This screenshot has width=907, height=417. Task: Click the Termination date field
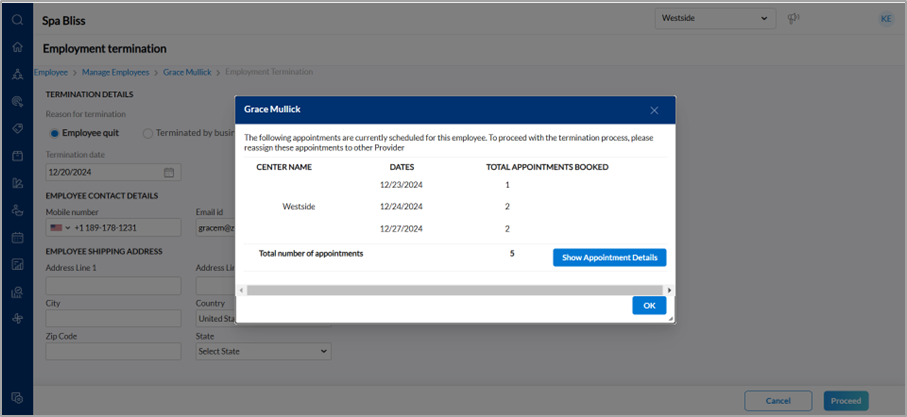(113, 172)
